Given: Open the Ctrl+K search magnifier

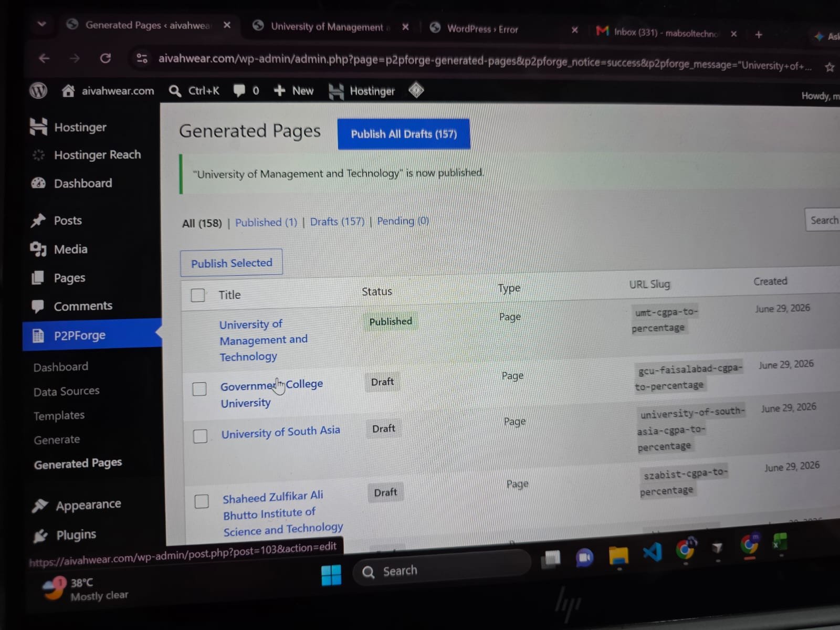Looking at the screenshot, I should 175,91.
